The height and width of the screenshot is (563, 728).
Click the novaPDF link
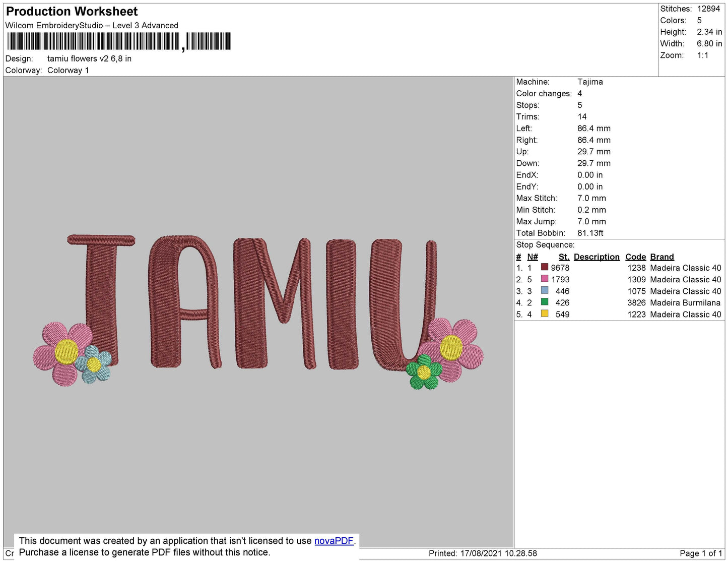[x=334, y=541]
